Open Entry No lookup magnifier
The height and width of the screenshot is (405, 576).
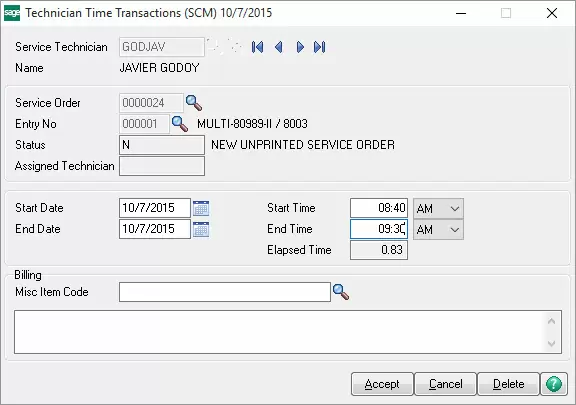click(180, 124)
